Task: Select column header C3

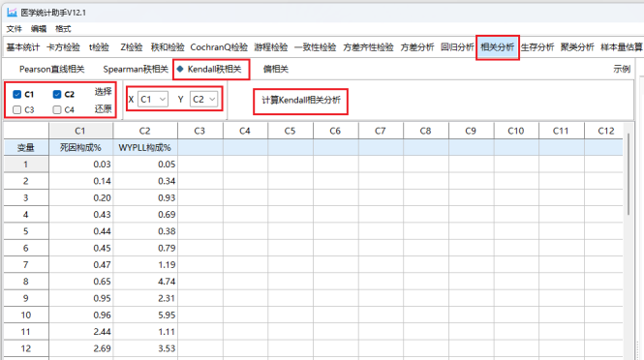Action: pyautogui.click(x=200, y=131)
